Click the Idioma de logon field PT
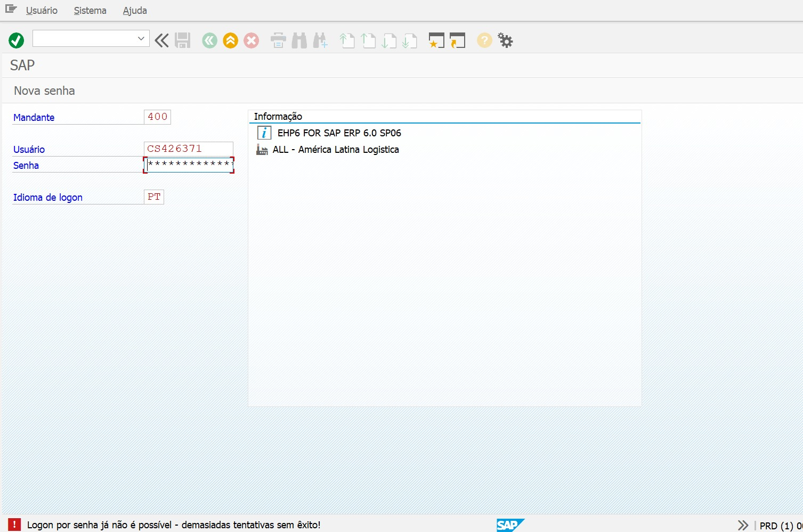The height and width of the screenshot is (532, 803). 154,197
